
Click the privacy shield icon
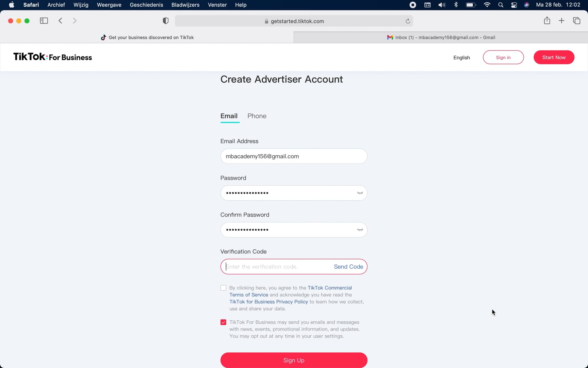pos(166,21)
